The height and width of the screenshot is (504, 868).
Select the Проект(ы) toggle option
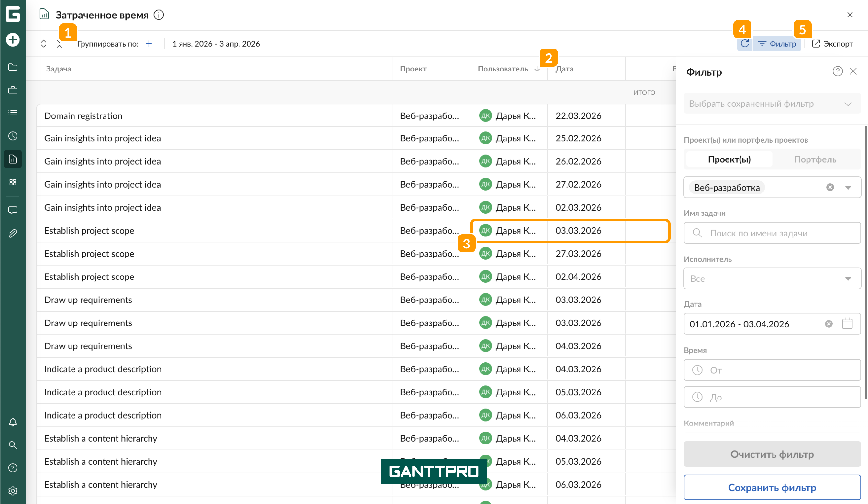[x=729, y=159]
